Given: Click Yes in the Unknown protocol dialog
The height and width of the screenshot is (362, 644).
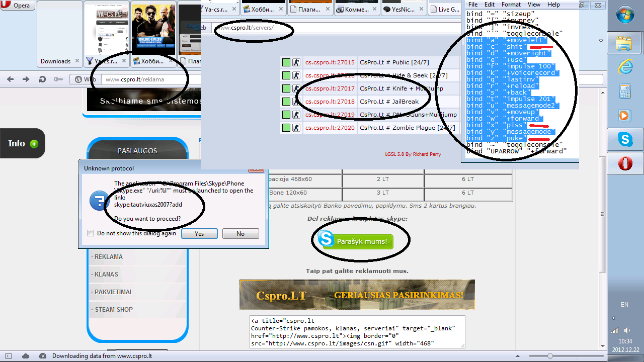Looking at the screenshot, I should click(199, 233).
